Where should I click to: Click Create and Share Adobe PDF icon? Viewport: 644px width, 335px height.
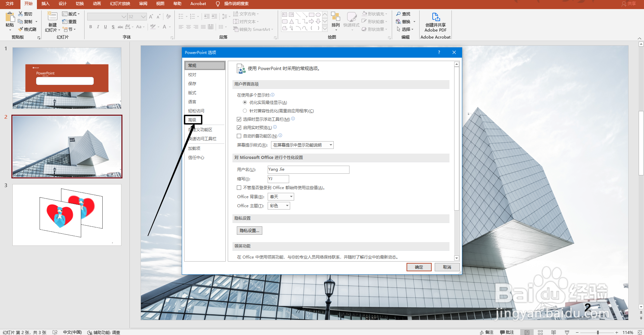tap(436, 17)
